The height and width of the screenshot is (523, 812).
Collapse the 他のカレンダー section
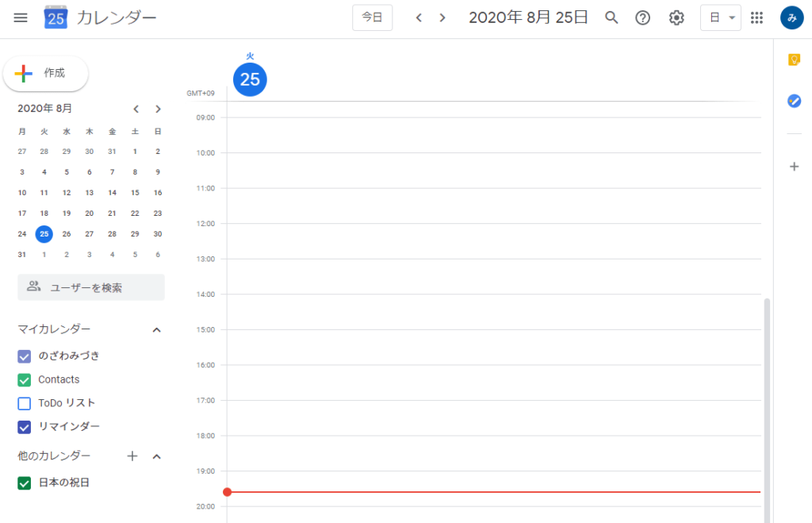coord(157,456)
